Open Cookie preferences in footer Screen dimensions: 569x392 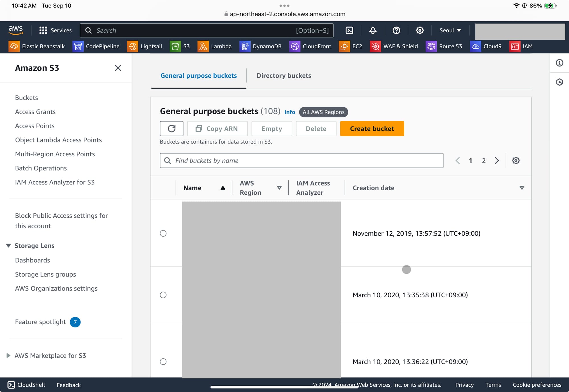coord(537,385)
